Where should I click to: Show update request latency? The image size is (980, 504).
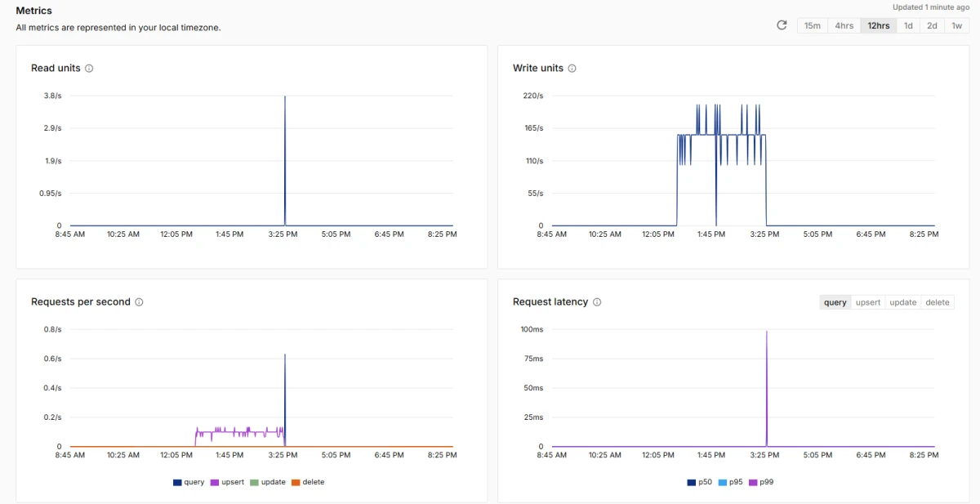click(x=903, y=302)
